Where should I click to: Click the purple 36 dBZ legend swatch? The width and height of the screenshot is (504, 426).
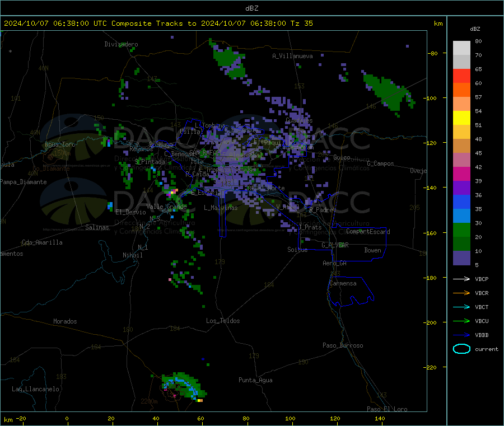point(461,188)
